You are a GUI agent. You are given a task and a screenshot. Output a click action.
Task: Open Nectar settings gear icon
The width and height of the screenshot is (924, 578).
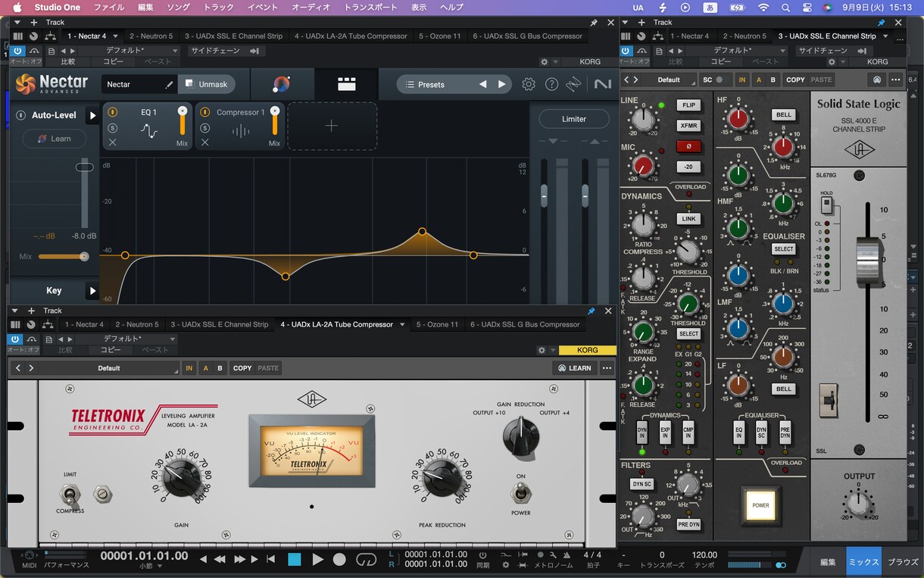[x=529, y=84]
